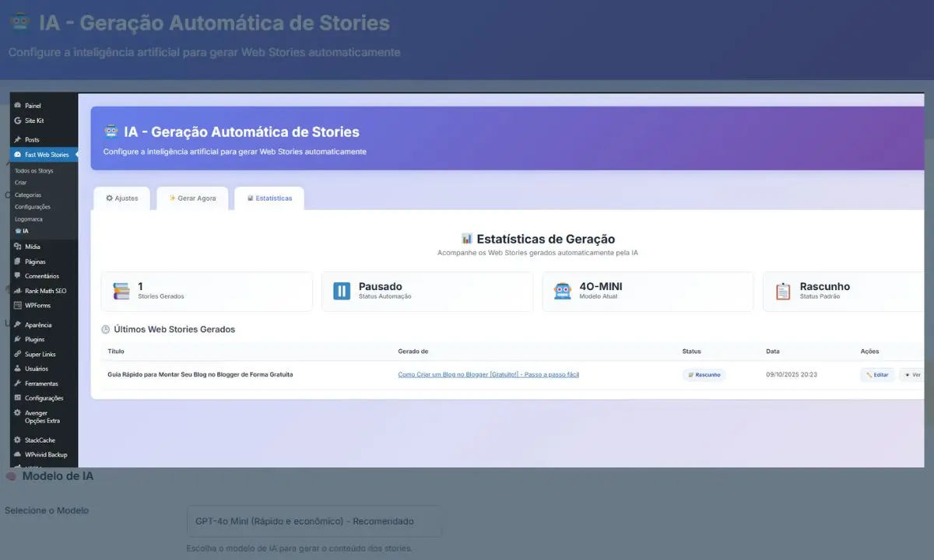Click the Aparência brush icon
The height and width of the screenshot is (560, 934).
point(18,325)
